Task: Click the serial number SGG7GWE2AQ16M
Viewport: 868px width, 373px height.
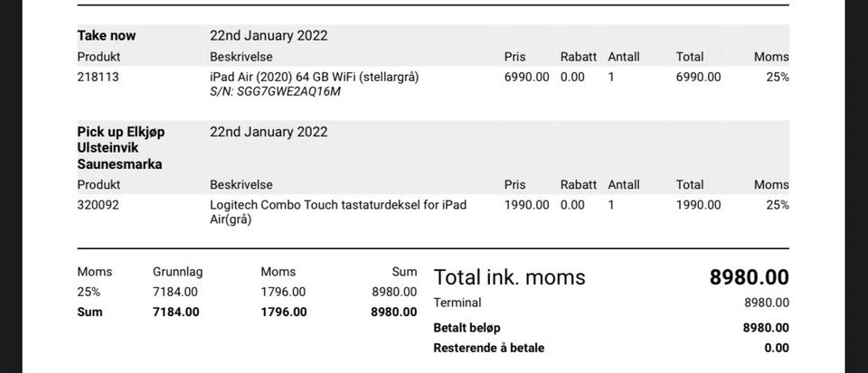Action: [276, 91]
